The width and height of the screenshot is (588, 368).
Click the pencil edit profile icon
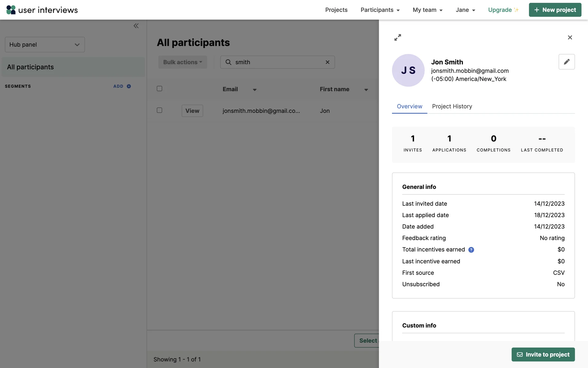point(566,62)
